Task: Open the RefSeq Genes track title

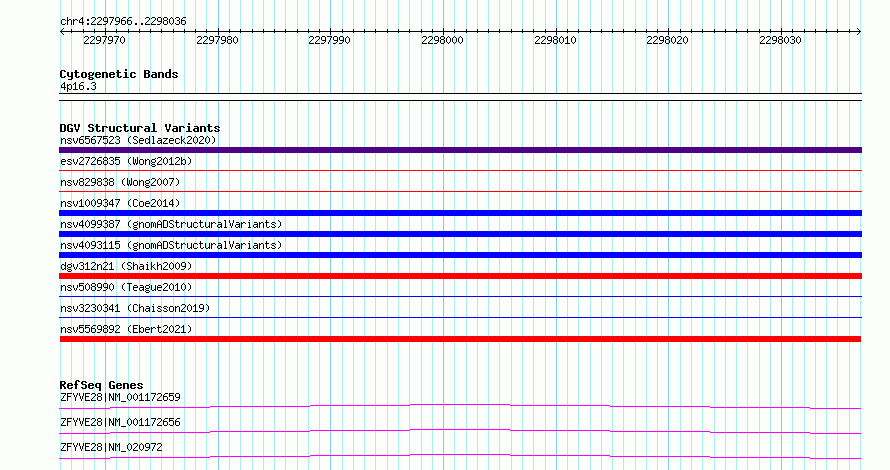Action: (x=101, y=385)
